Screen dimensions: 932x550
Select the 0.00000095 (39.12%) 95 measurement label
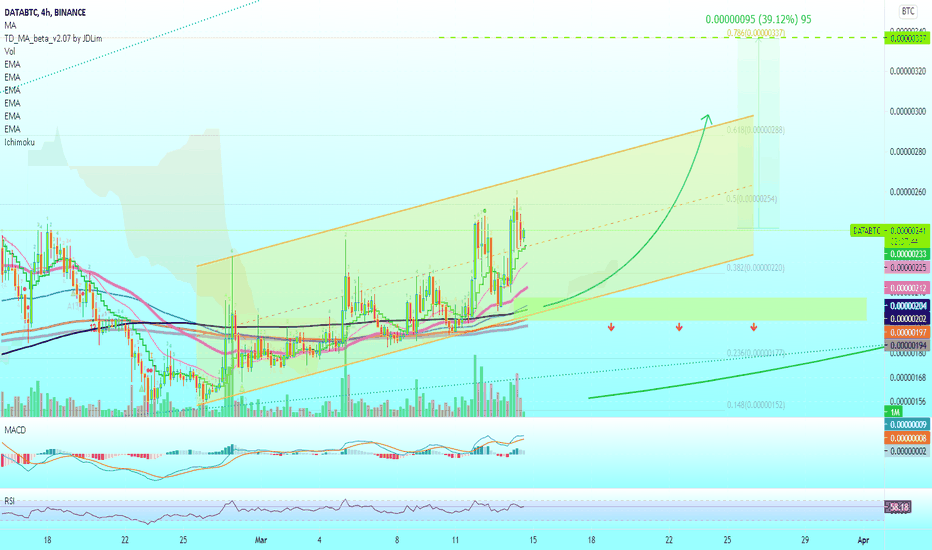[x=758, y=19]
